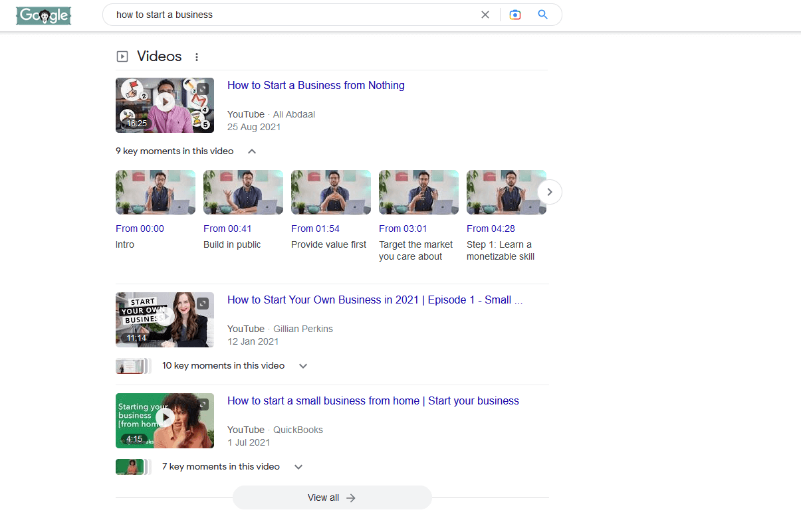Open key moment thumbnail 'Provide value first'

(331, 192)
